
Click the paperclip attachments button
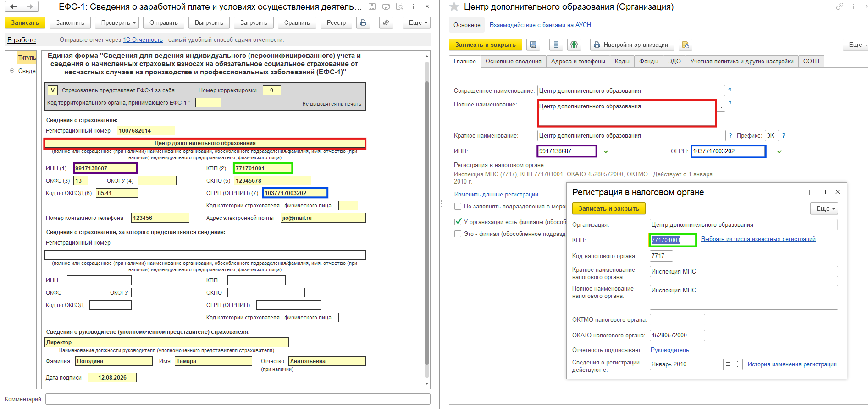pos(386,22)
